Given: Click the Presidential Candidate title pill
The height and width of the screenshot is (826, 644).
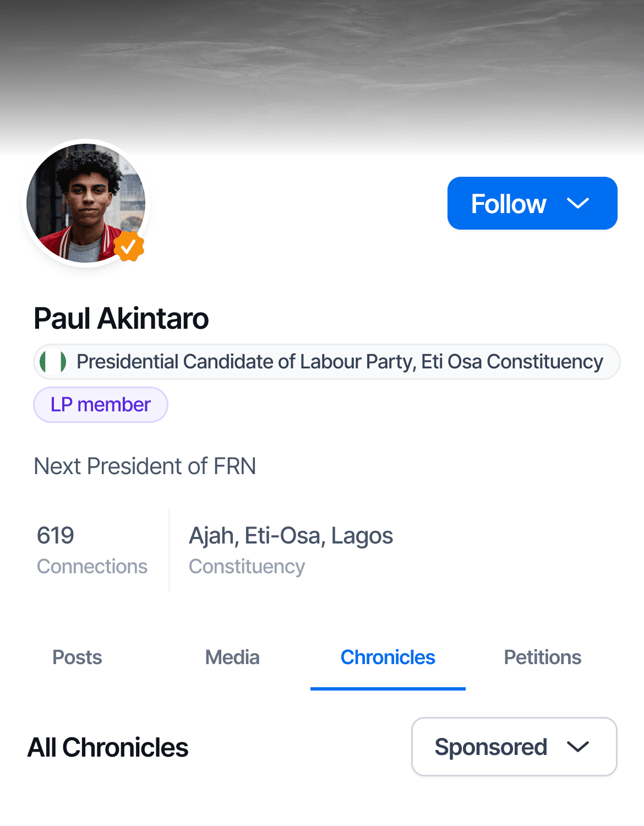Looking at the screenshot, I should pos(339,362).
